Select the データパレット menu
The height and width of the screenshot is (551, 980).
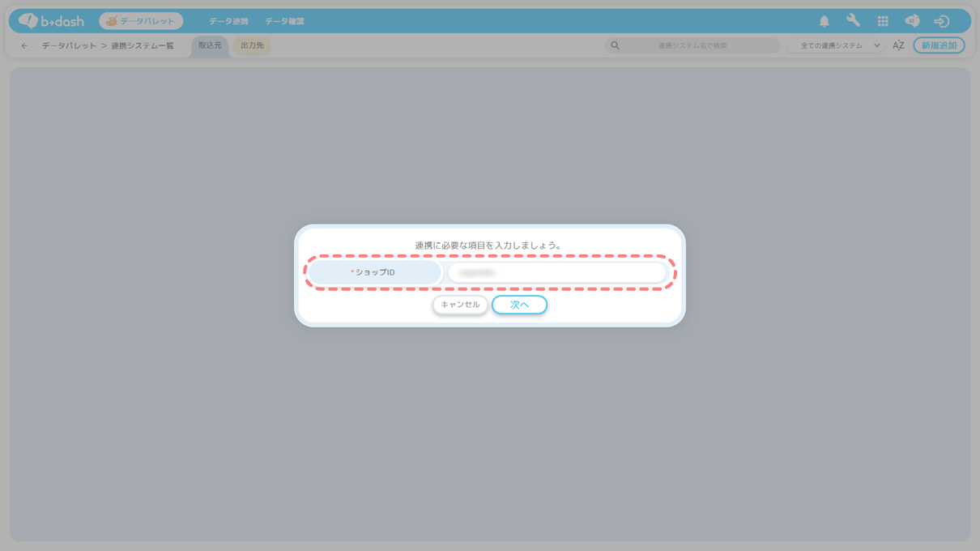(x=141, y=21)
